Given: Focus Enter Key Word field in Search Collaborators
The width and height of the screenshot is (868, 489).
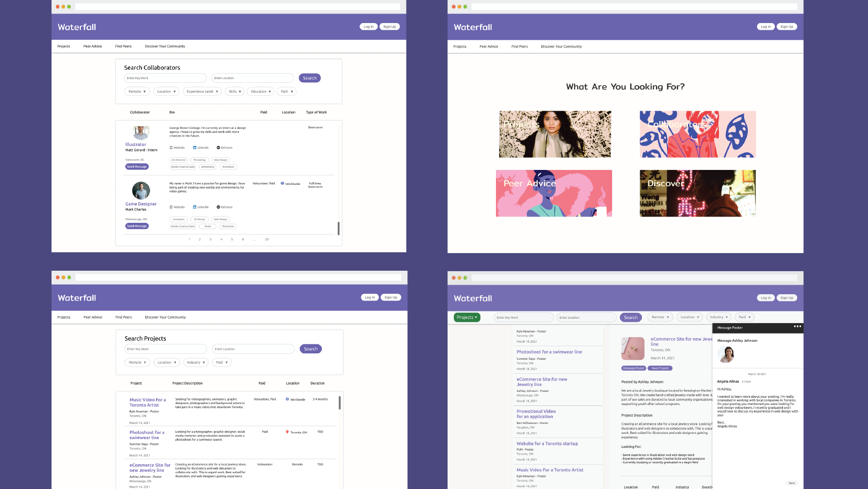Looking at the screenshot, I should click(x=165, y=78).
